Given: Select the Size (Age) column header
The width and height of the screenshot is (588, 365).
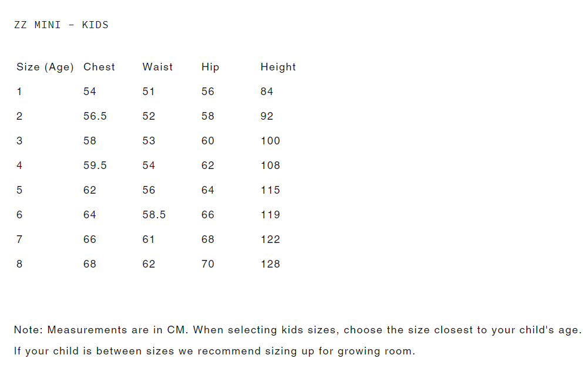Looking at the screenshot, I should (45, 67).
